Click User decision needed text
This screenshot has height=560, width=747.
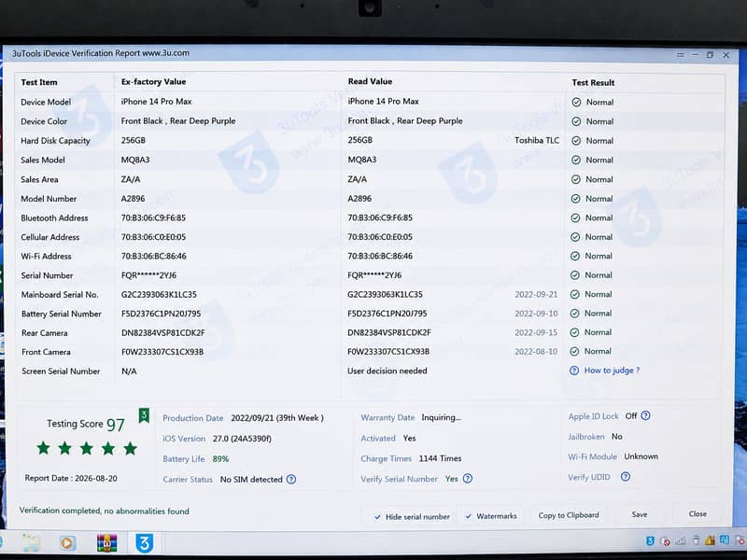tap(388, 371)
